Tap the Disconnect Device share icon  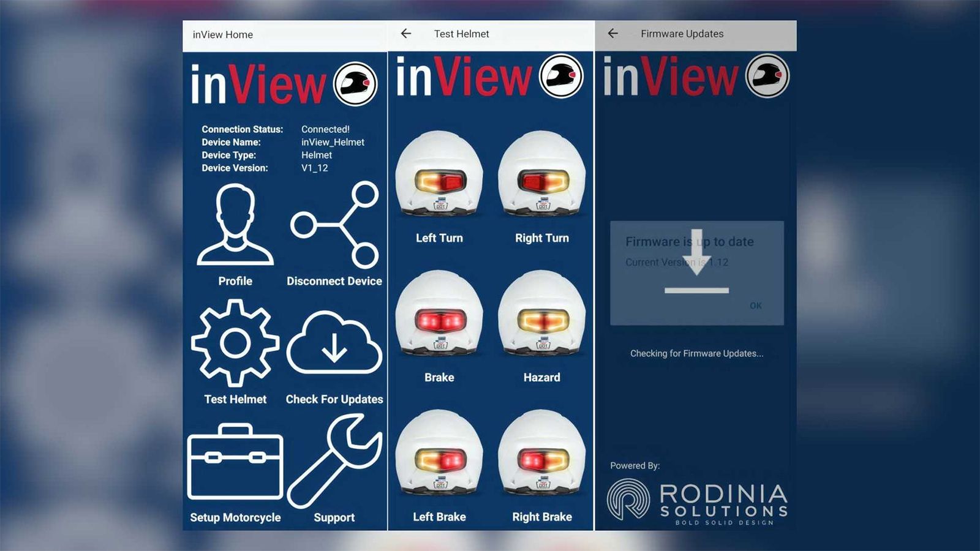click(x=334, y=225)
